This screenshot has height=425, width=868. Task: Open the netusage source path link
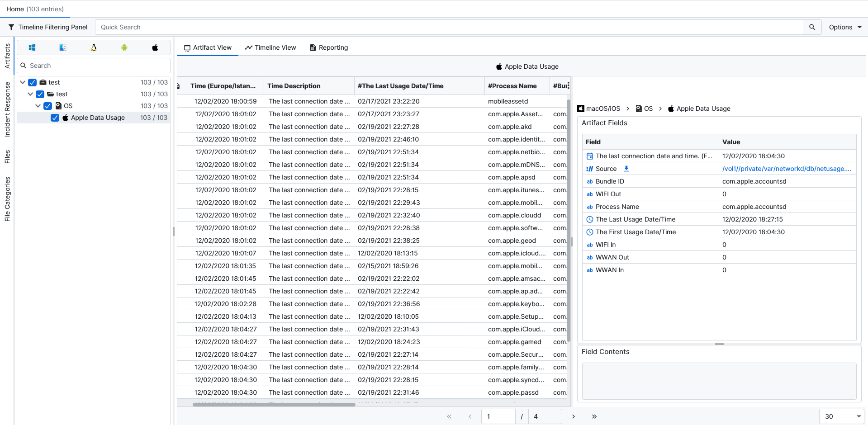(786, 169)
